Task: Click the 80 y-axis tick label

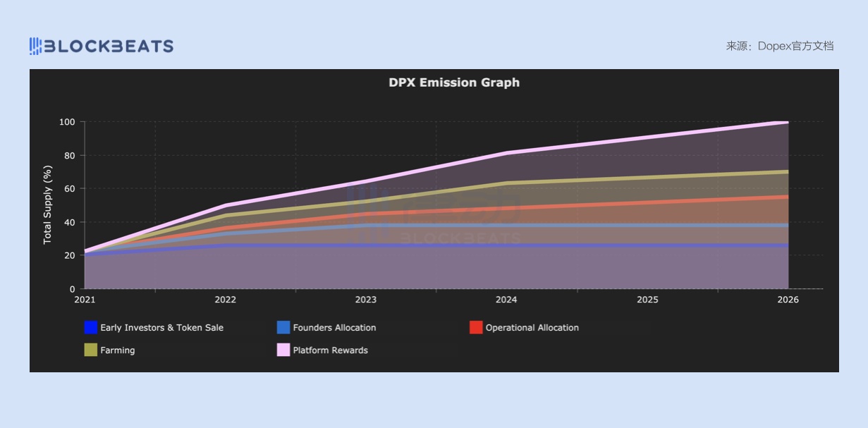Action: pos(70,155)
